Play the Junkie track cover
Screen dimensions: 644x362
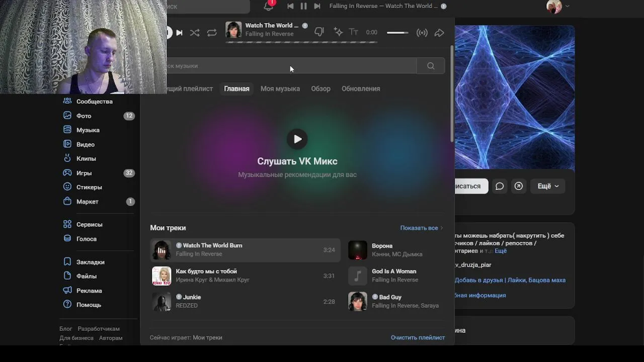tap(162, 302)
